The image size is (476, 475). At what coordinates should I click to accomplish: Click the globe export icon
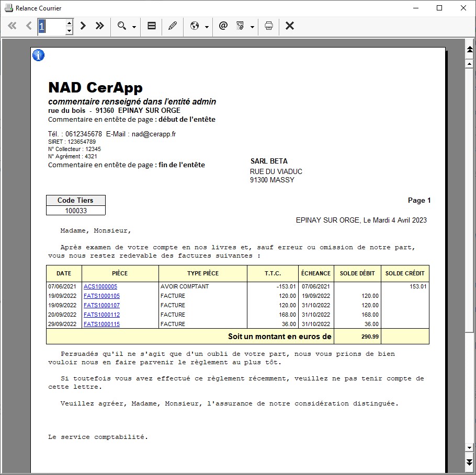(x=195, y=26)
